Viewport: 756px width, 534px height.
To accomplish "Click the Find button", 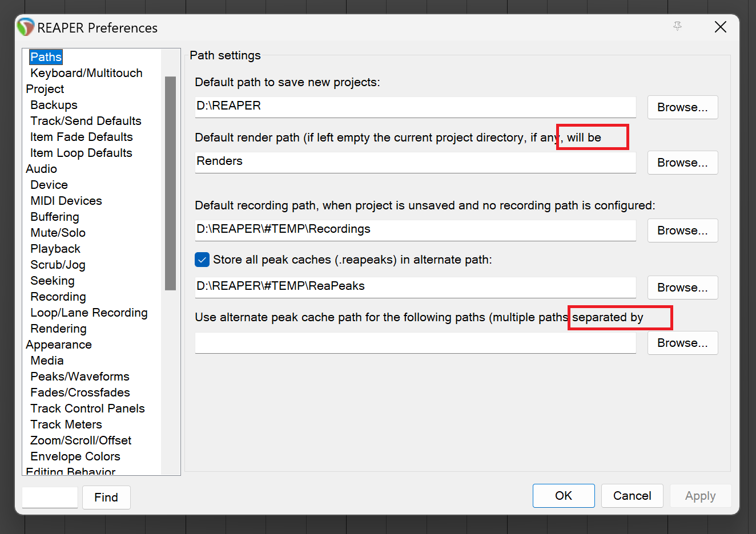I will click(x=106, y=497).
